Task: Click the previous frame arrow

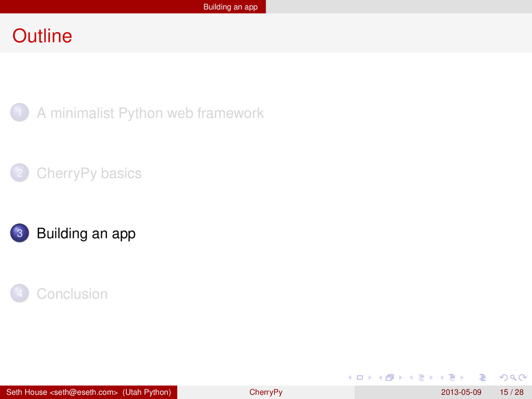Action: coord(380,378)
